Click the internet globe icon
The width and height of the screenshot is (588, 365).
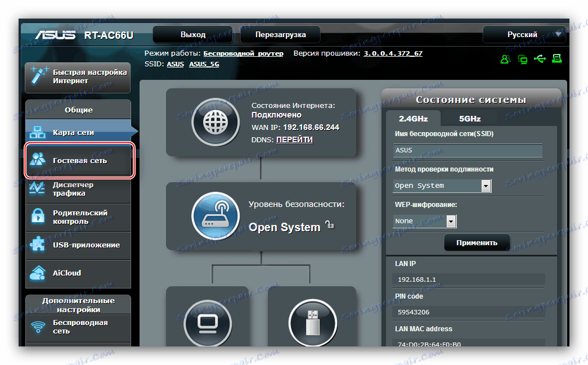(216, 122)
